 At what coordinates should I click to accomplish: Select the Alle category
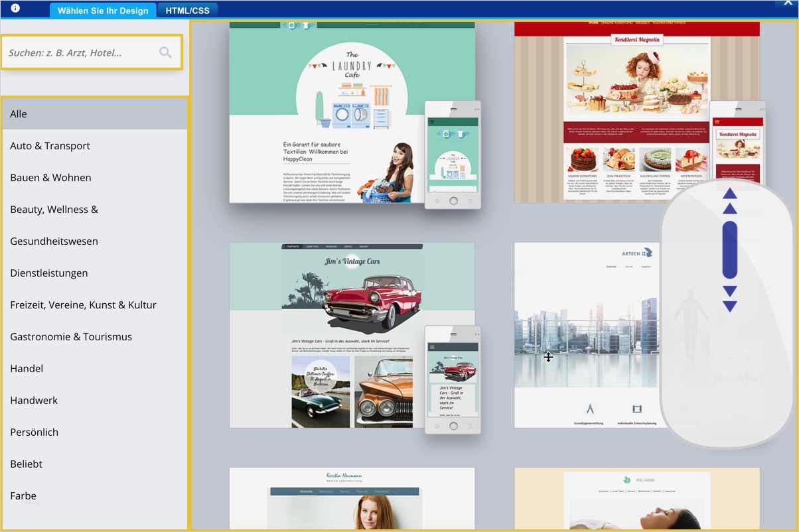95,114
